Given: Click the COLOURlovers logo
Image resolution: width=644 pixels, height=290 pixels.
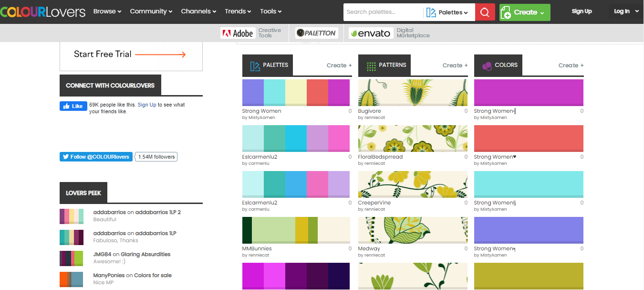Looking at the screenshot, I should click(x=43, y=11).
